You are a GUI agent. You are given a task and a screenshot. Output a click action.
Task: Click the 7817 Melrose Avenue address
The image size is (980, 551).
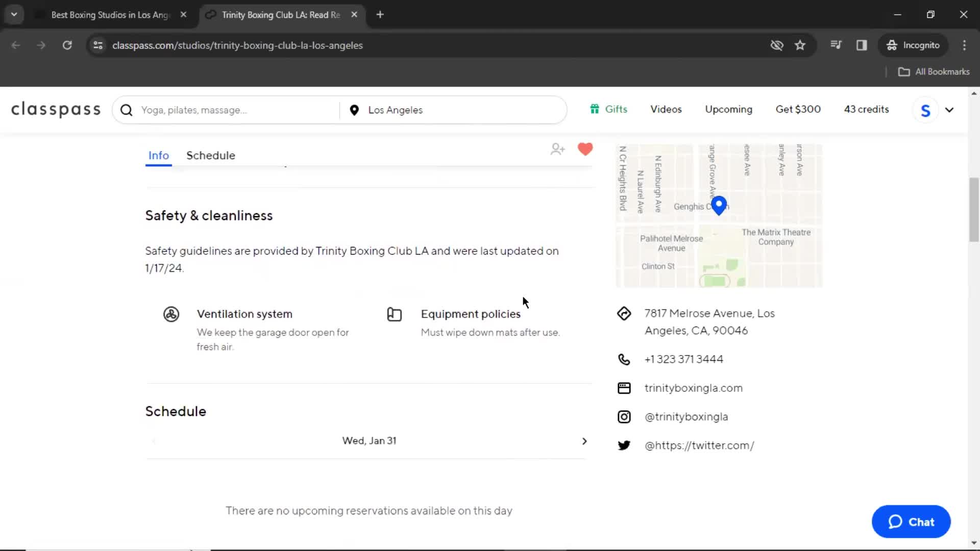click(709, 322)
